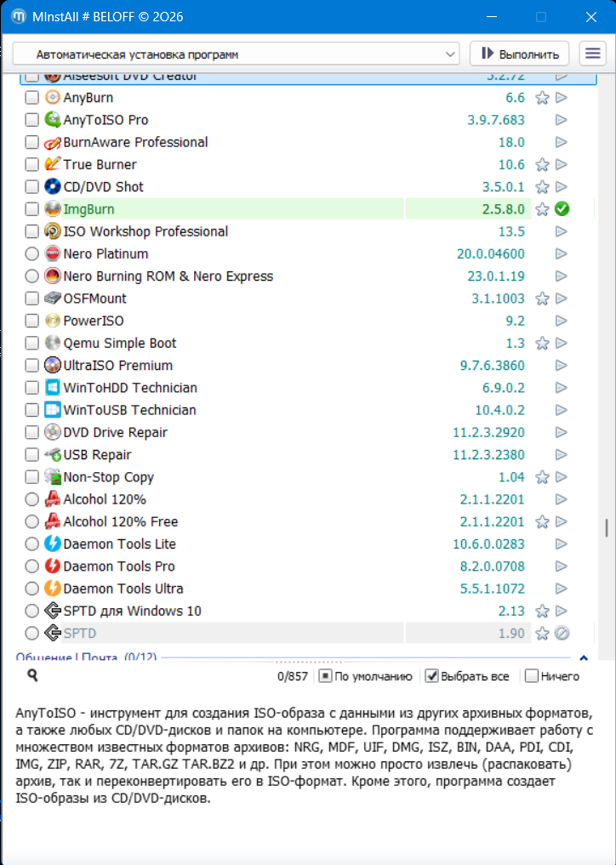Click the Daemon Tools Lite icon

pyautogui.click(x=52, y=544)
